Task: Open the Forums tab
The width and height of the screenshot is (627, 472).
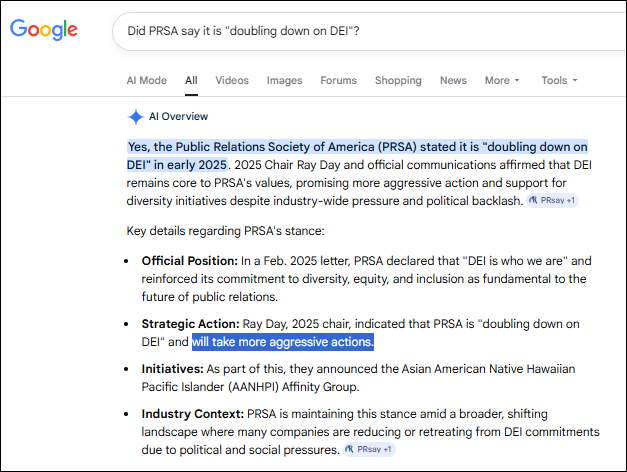Action: click(338, 80)
